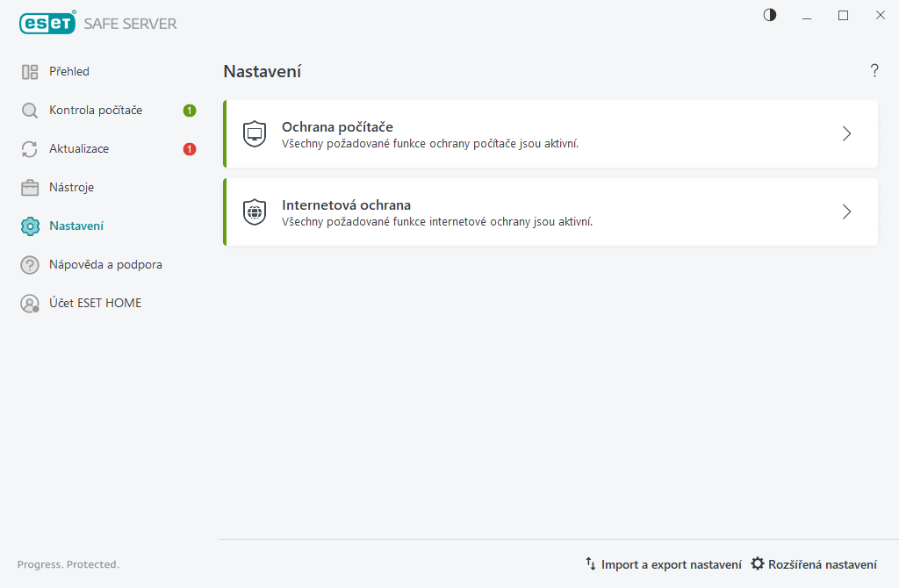Screen dimensions: 899x588
Task: Click the ESET Safe Server logo
Action: coord(97,24)
